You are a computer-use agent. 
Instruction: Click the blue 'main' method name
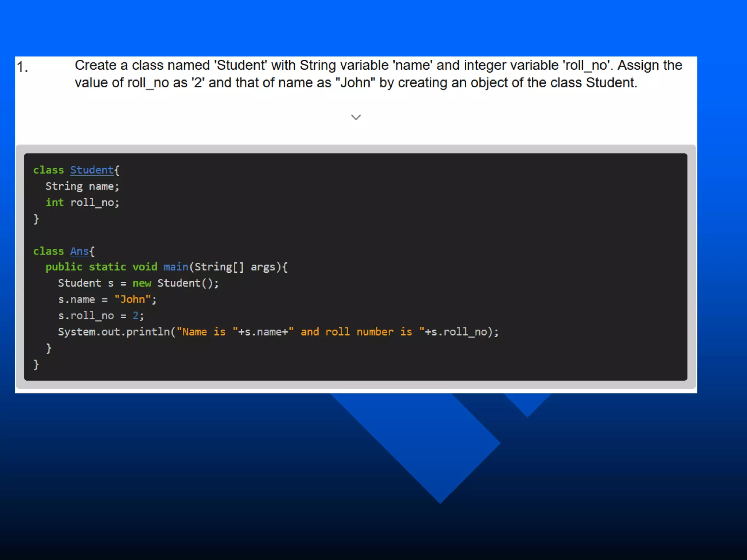(x=175, y=267)
